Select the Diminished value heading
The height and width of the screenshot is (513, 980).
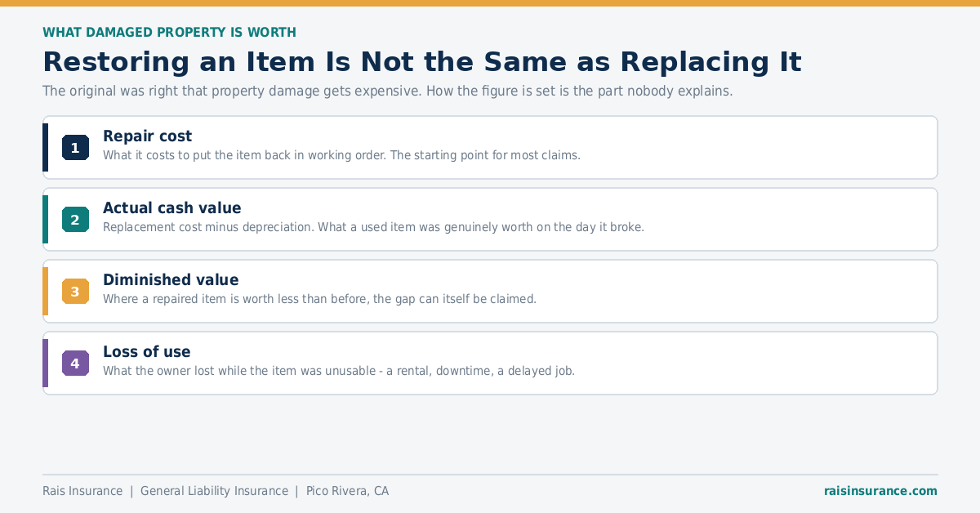(x=171, y=280)
